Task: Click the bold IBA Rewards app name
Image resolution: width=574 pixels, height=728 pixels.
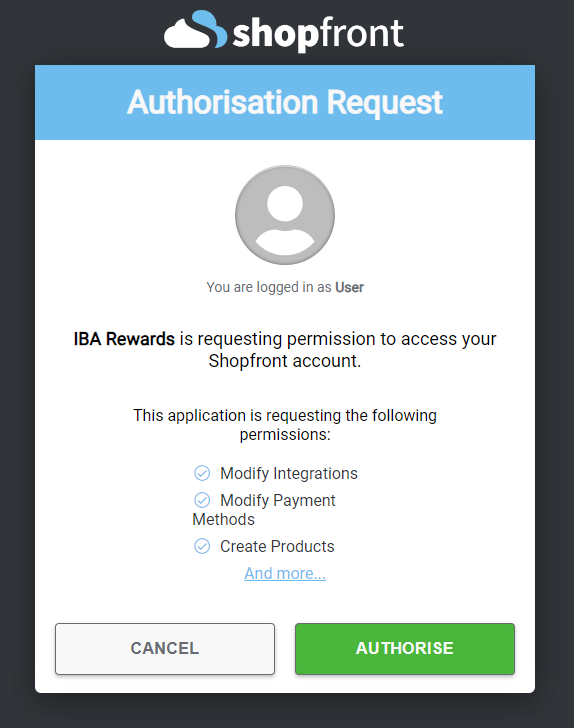Action: (x=124, y=339)
